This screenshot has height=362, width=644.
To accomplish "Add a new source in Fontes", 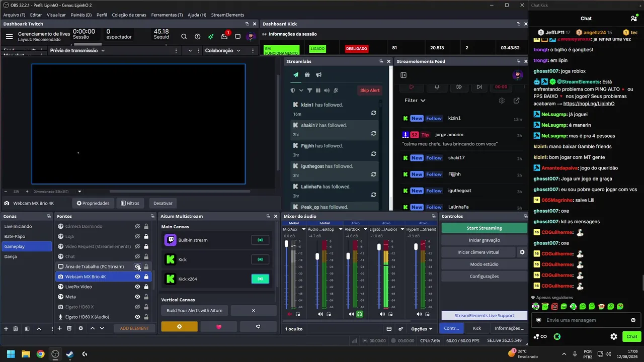I will pos(59,328).
